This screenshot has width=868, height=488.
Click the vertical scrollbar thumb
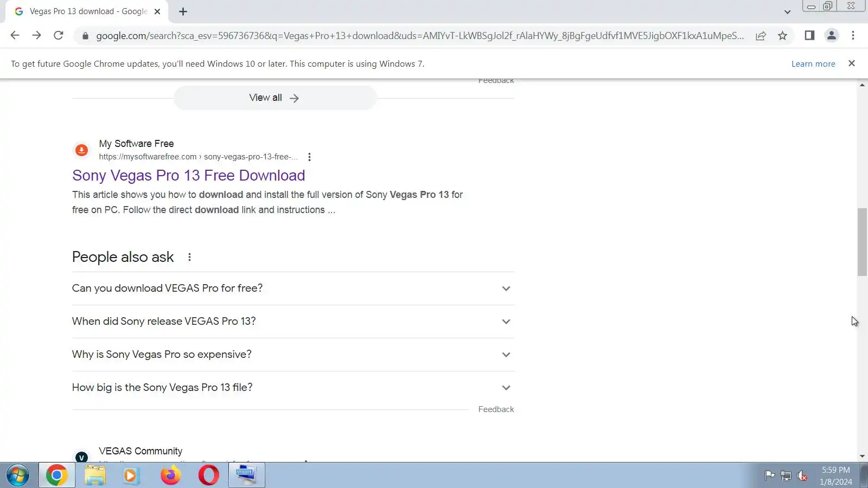point(862,242)
